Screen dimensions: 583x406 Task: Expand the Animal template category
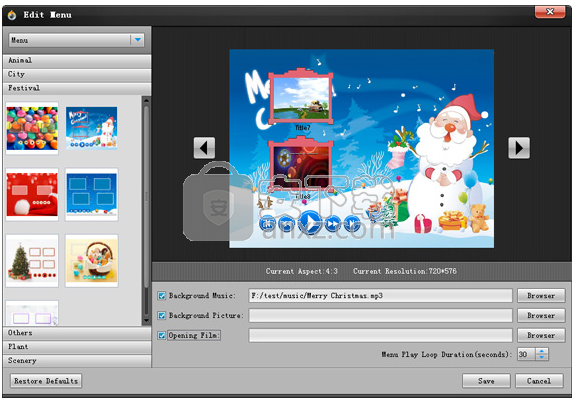[77, 60]
